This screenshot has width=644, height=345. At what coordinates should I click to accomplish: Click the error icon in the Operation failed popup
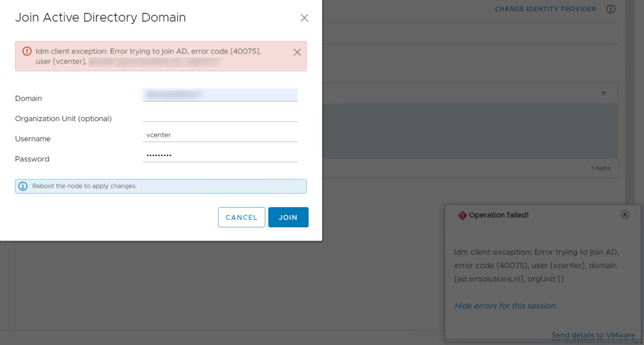tap(462, 214)
